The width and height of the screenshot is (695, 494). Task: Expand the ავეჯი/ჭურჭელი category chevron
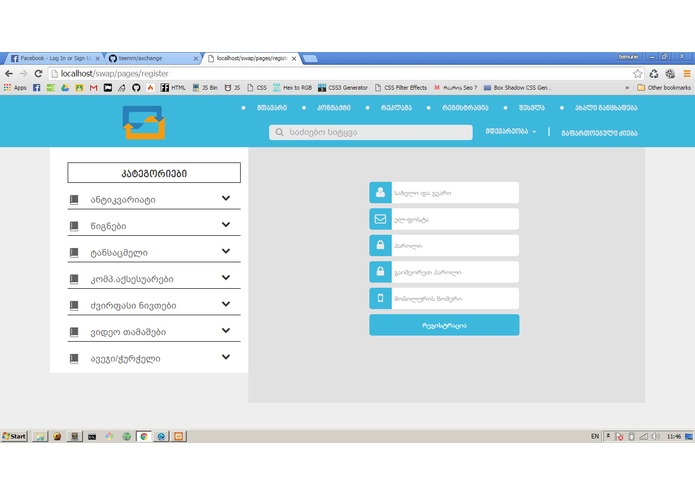coord(226,357)
